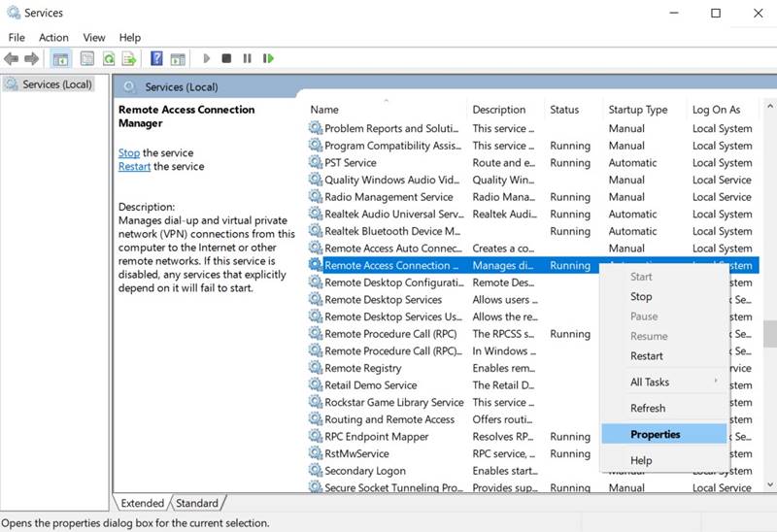Select the Program Compatibility Assis... service

393,146
